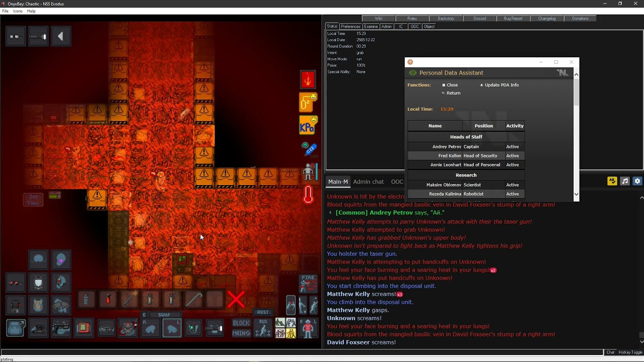Open the Changelog button
The image size is (644, 362).
tap(547, 19)
